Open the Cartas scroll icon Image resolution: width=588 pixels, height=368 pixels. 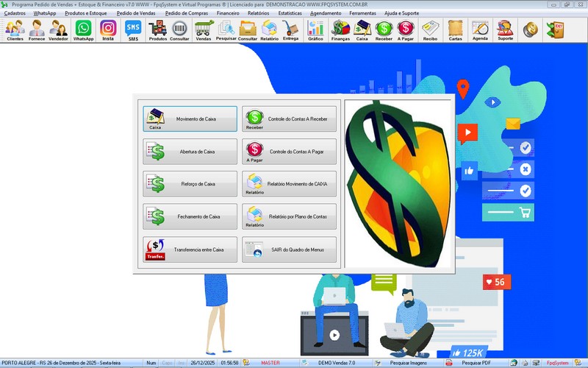[455, 30]
